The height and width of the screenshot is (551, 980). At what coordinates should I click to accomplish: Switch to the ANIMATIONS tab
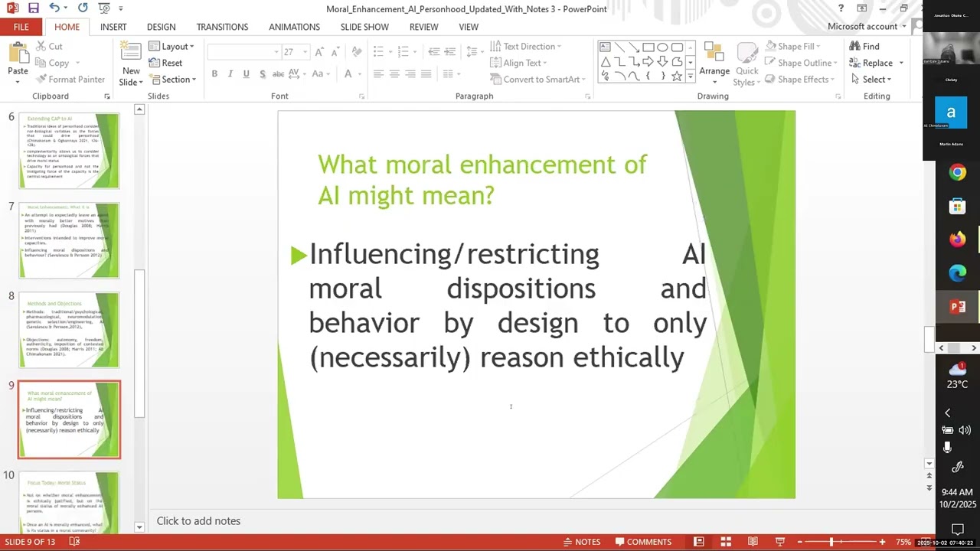294,27
